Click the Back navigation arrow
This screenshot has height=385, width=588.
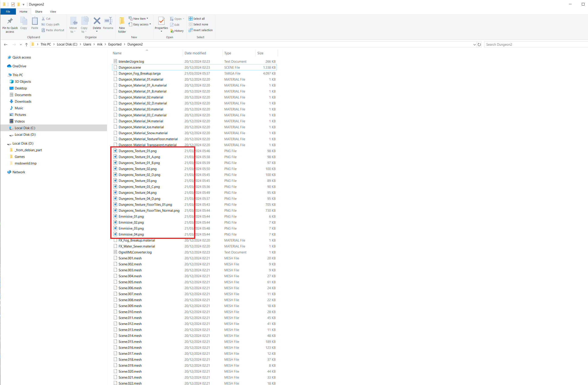(x=6, y=45)
